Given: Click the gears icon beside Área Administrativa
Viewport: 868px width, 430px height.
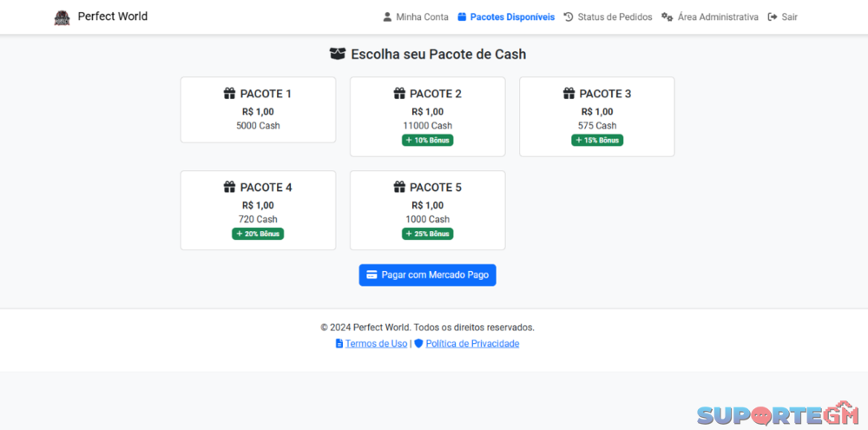Looking at the screenshot, I should coord(667,17).
